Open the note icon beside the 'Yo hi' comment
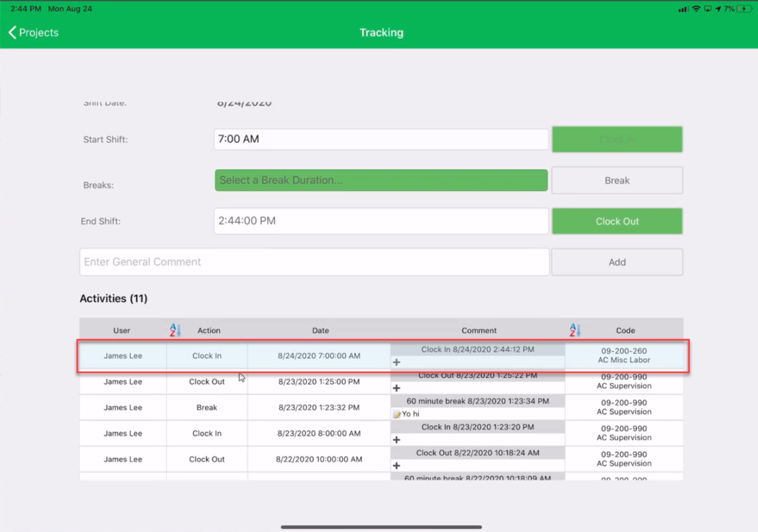This screenshot has width=758, height=532. coord(398,413)
